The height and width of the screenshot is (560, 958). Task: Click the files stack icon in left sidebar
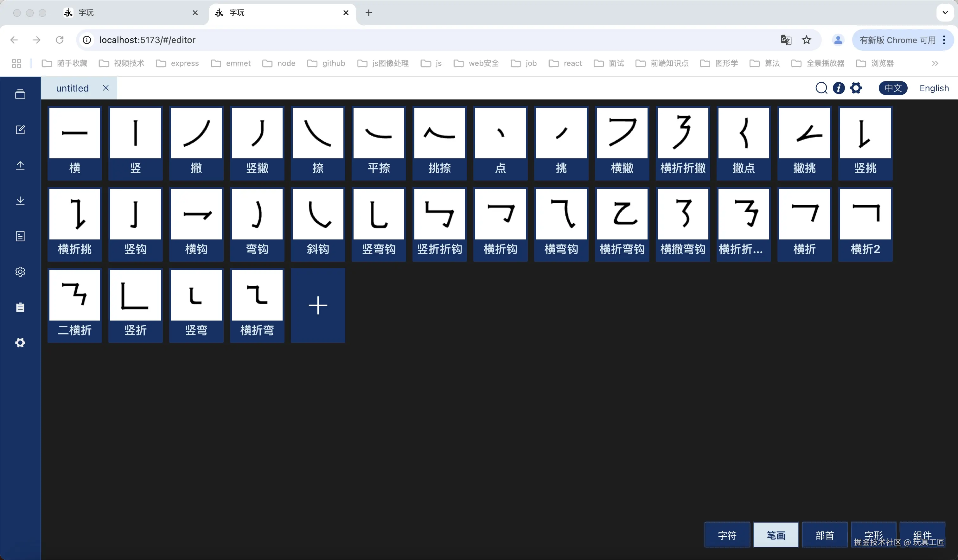tap(20, 94)
